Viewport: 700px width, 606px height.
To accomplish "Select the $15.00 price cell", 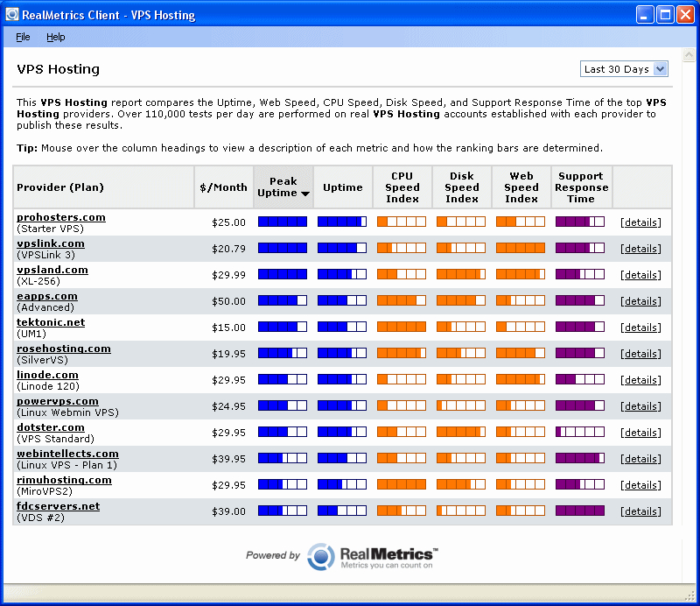I will 228,328.
